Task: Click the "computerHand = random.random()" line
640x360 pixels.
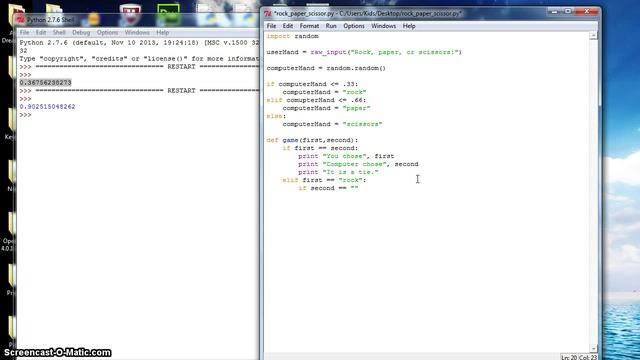Action: coord(326,68)
